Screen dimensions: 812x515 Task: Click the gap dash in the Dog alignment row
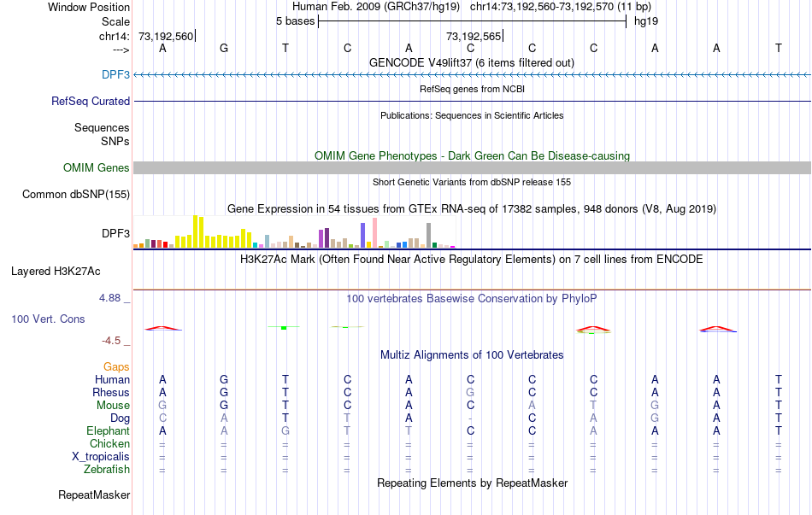point(470,418)
